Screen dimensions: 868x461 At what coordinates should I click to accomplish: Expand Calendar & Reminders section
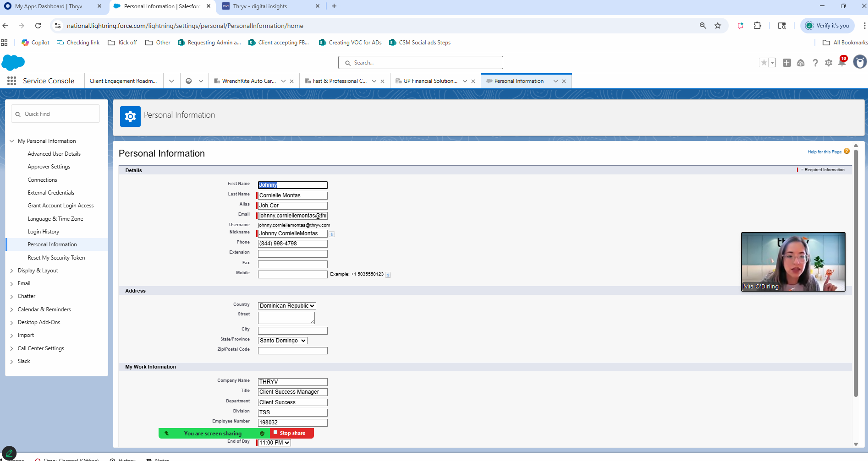(12, 310)
